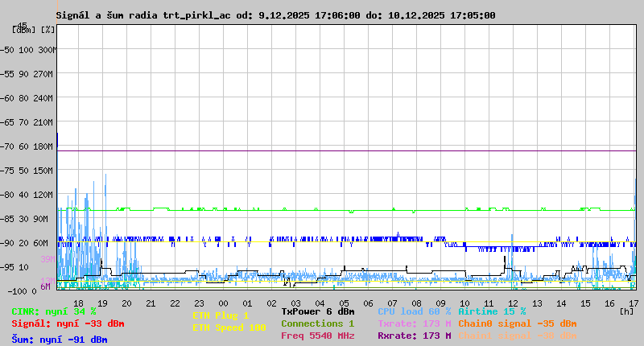644x346 pixels.
Task: Click the Airtime 15 % legend label
Action: pyautogui.click(x=492, y=311)
